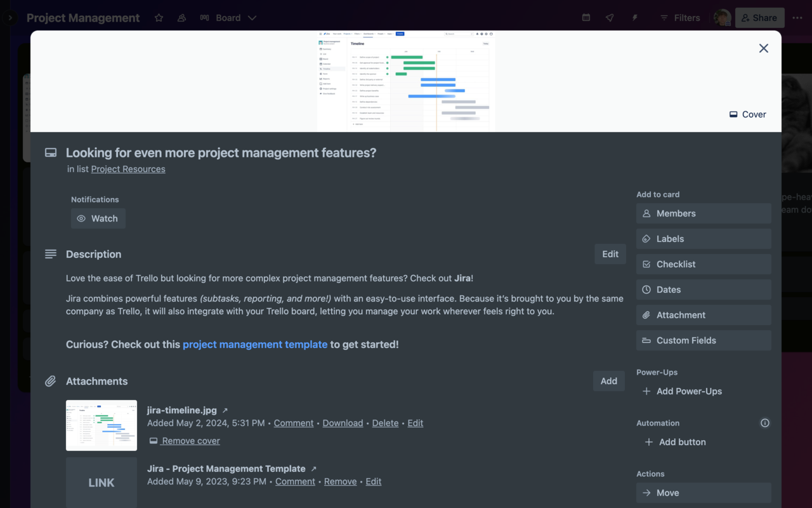The image size is (812, 508).
Task: Move the card using the Move action
Action: [703, 493]
